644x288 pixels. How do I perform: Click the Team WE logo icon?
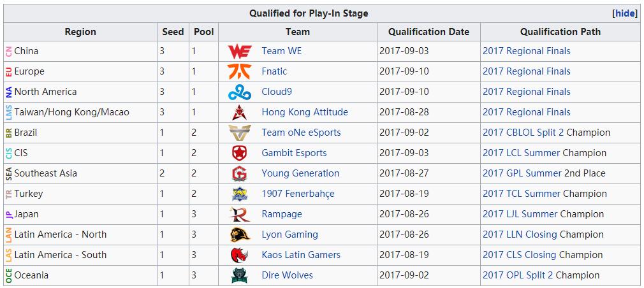(x=240, y=51)
